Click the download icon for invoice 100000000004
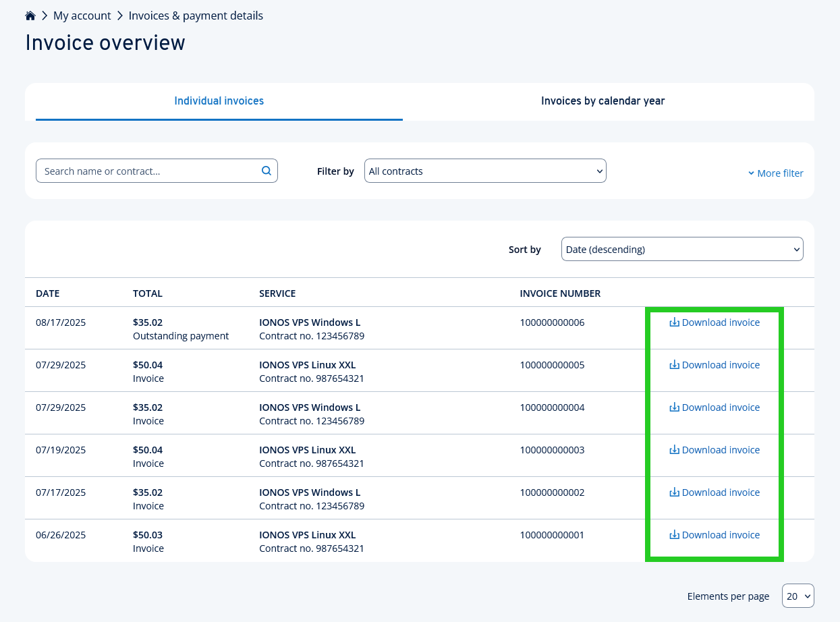 tap(674, 407)
